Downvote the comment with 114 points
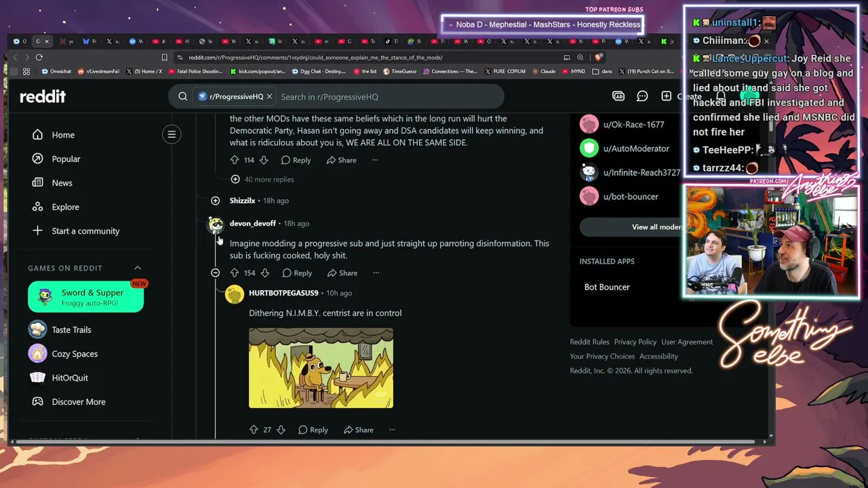The height and width of the screenshot is (488, 868). (x=264, y=160)
